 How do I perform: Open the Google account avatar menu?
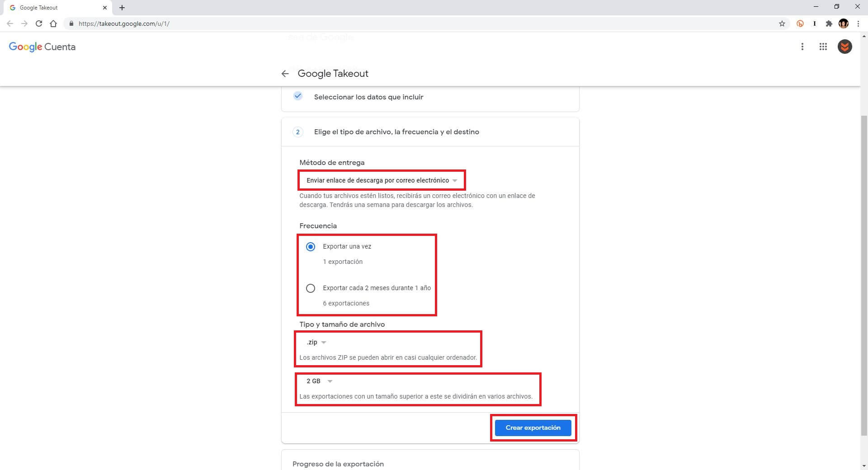pyautogui.click(x=845, y=47)
